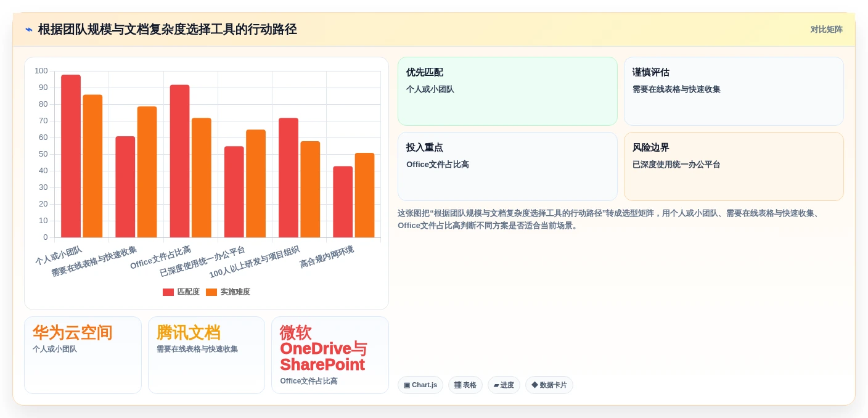Click the orange 实施难度 bar for 个人或小团队
868x418 pixels.
pos(92,166)
